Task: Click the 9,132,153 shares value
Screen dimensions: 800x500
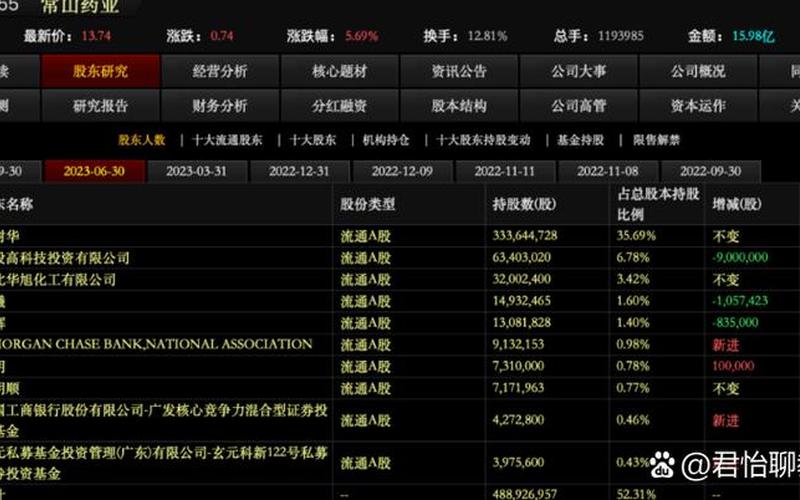Action: click(518, 344)
